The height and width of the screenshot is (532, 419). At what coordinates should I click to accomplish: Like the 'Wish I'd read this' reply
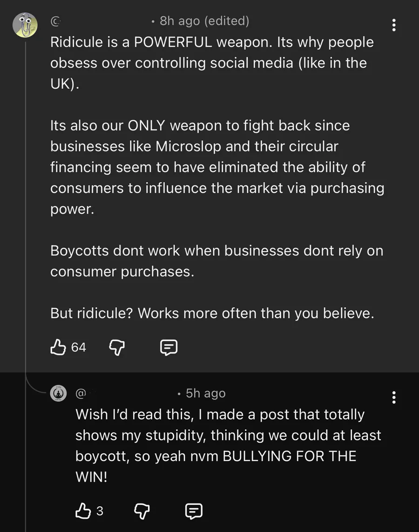click(83, 512)
